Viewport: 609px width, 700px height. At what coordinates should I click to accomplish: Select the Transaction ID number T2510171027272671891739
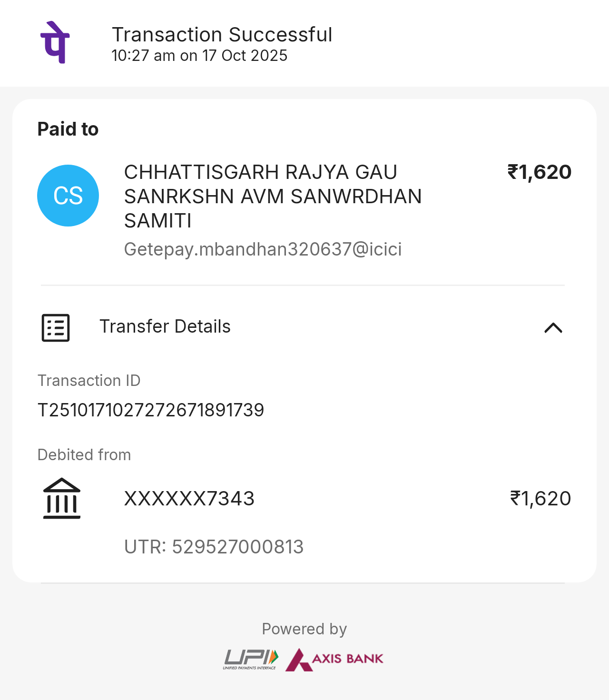pos(151,410)
